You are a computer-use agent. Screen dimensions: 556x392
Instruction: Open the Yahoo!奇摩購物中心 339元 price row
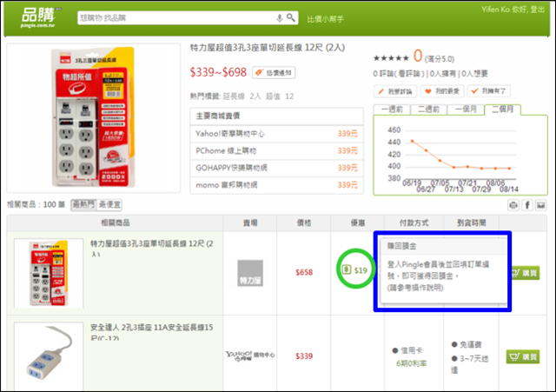click(276, 134)
